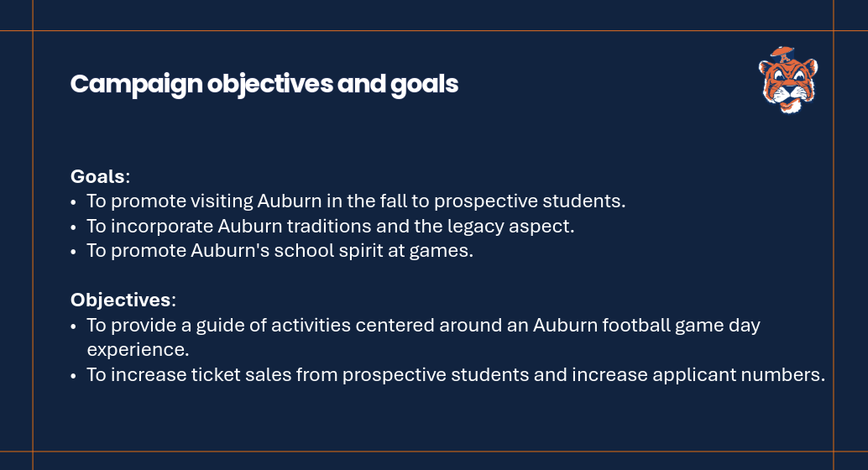The width and height of the screenshot is (868, 470).
Task: Click the bullet point before "To incorporate Auburn traditions"
Action: 75,227
